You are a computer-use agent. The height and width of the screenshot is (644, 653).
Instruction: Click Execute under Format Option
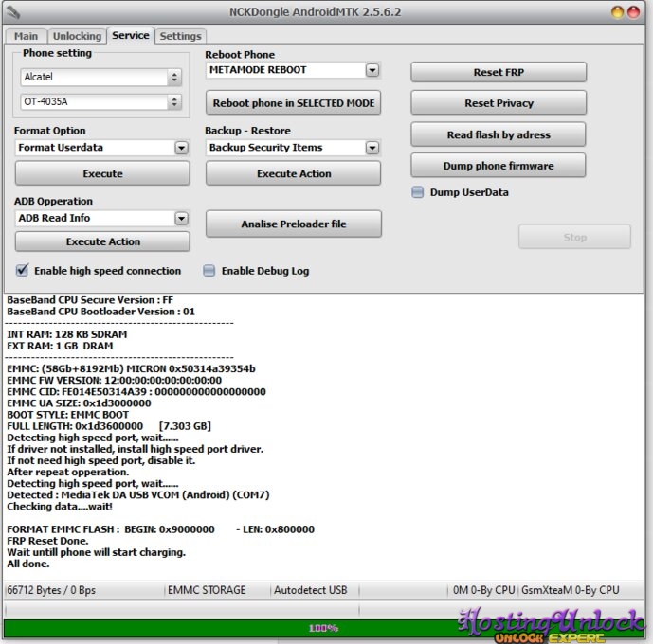pos(102,173)
